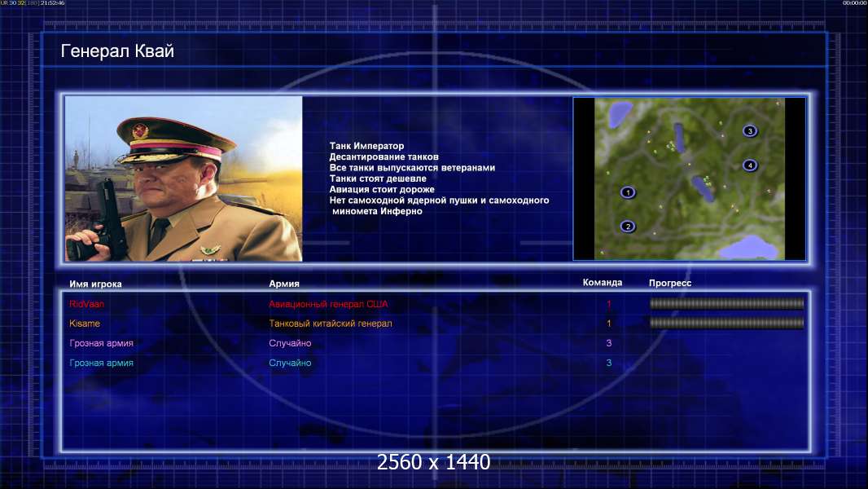Click the "Танки стоят дешевле" line
The height and width of the screenshot is (489, 868).
tap(378, 178)
